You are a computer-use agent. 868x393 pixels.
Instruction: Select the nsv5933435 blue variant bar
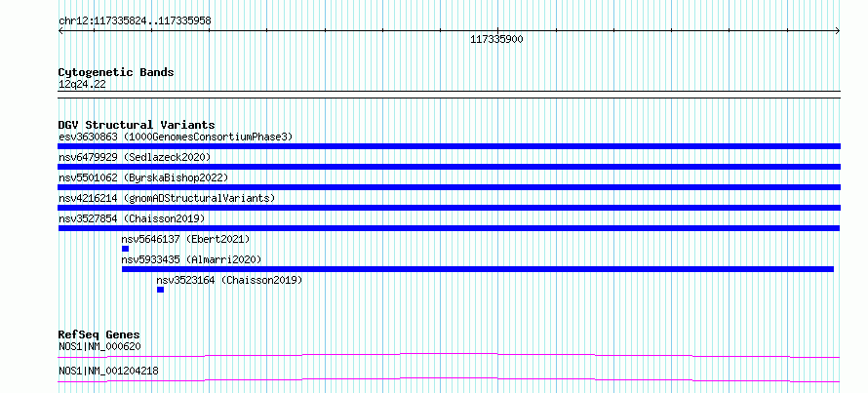pyautogui.click(x=478, y=269)
